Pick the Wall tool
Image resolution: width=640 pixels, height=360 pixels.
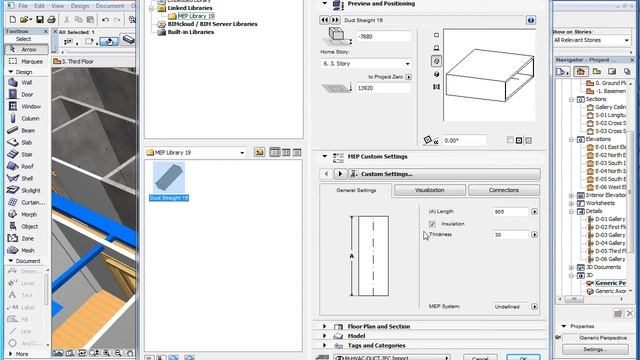click(x=26, y=82)
